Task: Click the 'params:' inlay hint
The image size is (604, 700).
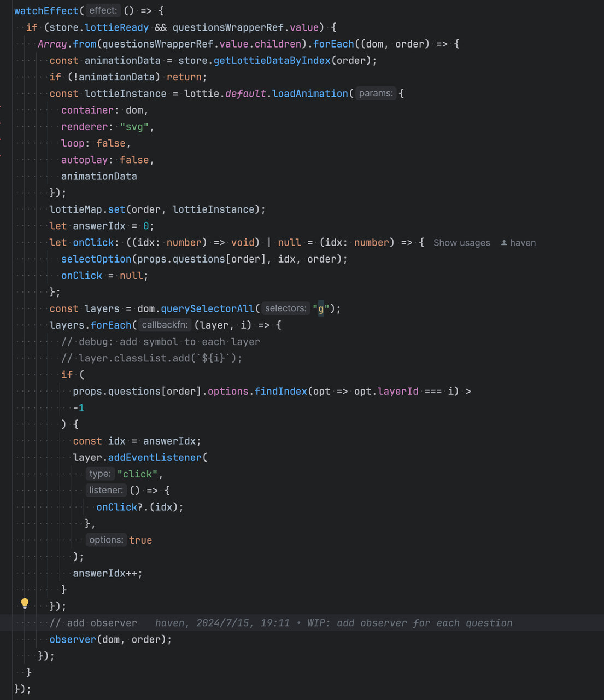Action: pos(376,94)
